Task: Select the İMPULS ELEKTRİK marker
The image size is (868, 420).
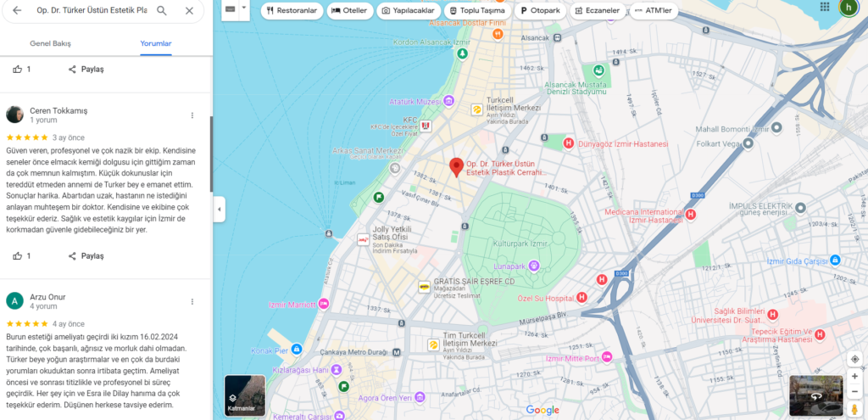Action: click(800, 208)
